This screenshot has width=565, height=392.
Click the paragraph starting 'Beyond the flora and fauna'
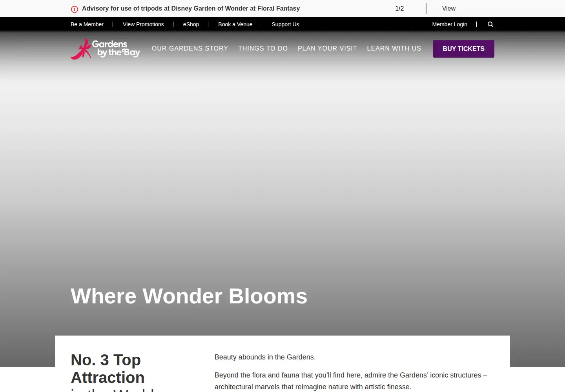(351, 381)
